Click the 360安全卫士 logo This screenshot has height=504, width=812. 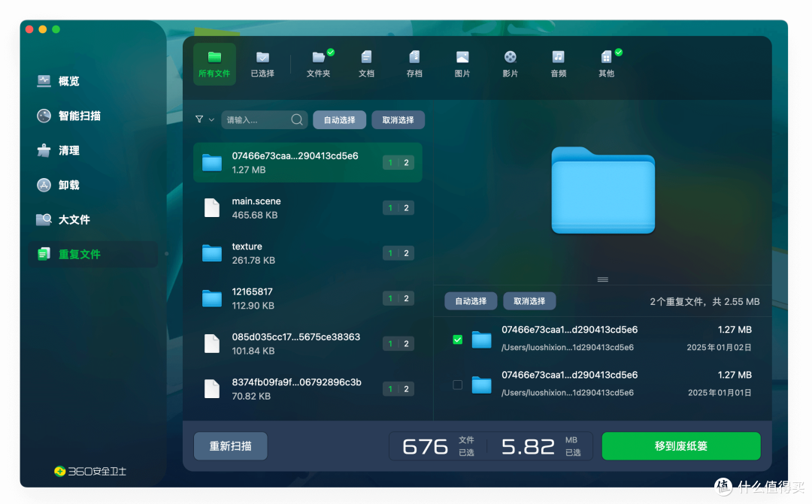click(x=90, y=471)
